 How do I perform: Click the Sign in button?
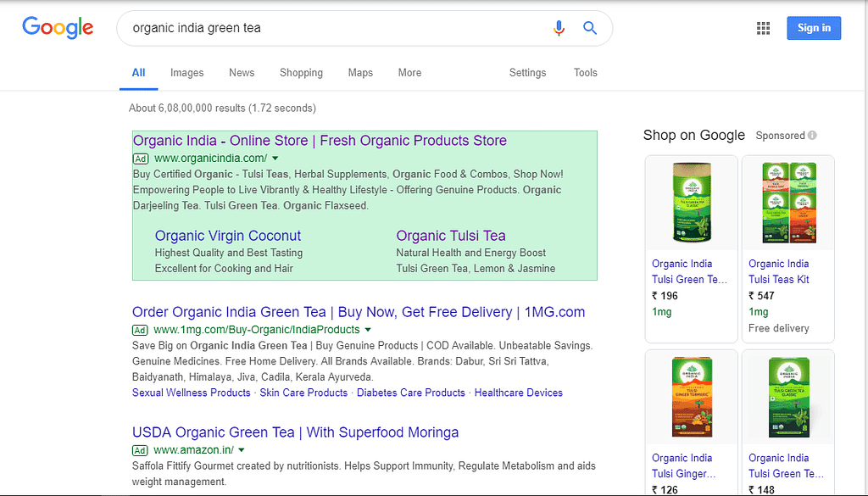(x=814, y=28)
